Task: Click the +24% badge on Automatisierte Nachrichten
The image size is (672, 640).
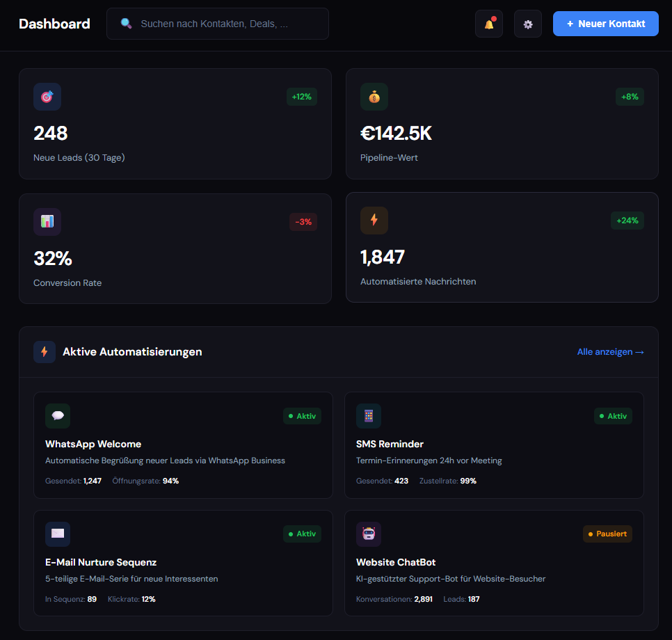Action: 627,221
